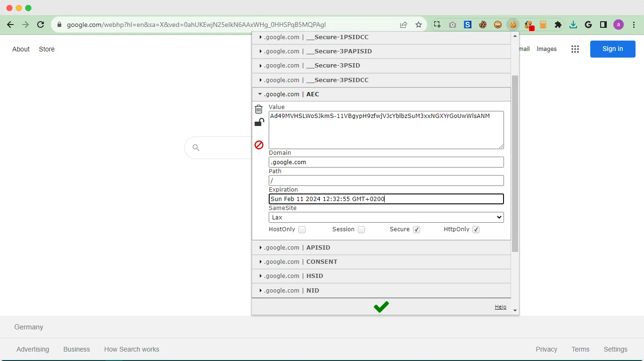Open the SameSite Lax dropdown
The width and height of the screenshot is (644, 361).
[386, 218]
